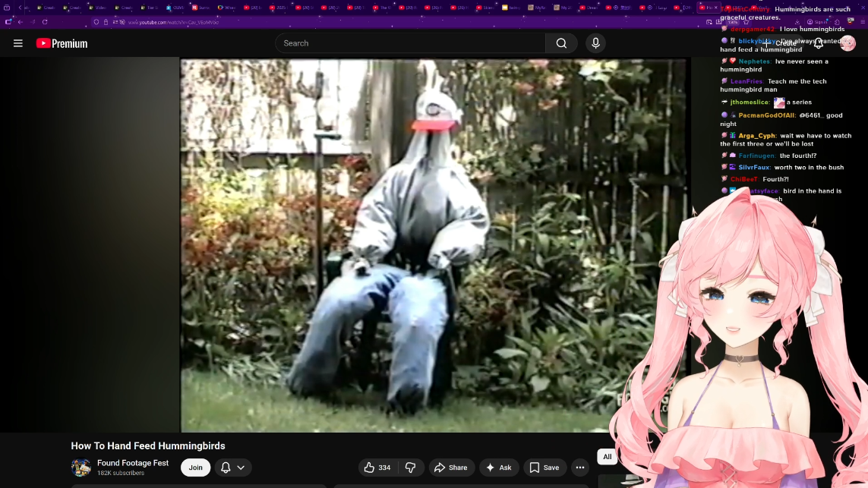Open the YouTube hamburger guide menu

point(17,43)
